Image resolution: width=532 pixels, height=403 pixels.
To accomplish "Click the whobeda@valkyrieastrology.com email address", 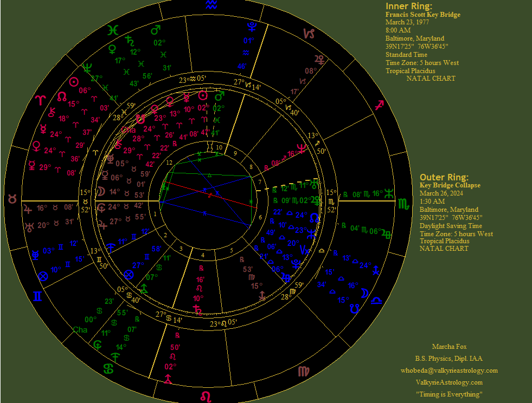I will [448, 370].
